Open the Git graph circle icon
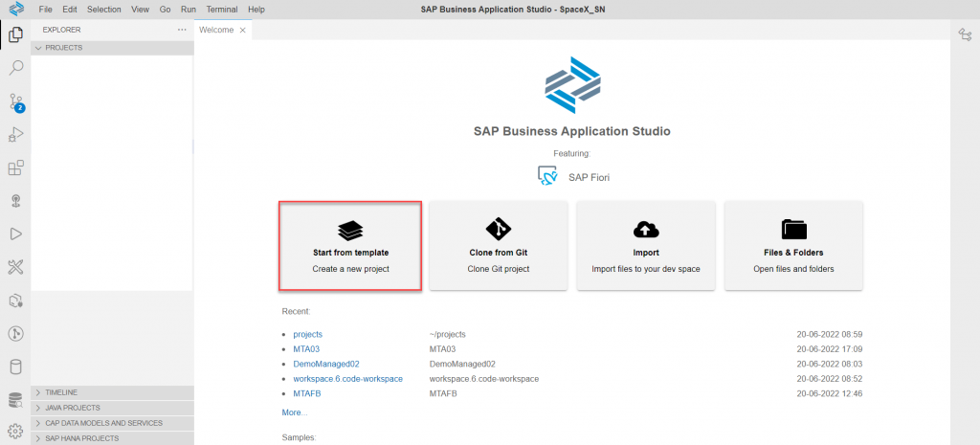The height and width of the screenshot is (445, 980). click(15, 334)
